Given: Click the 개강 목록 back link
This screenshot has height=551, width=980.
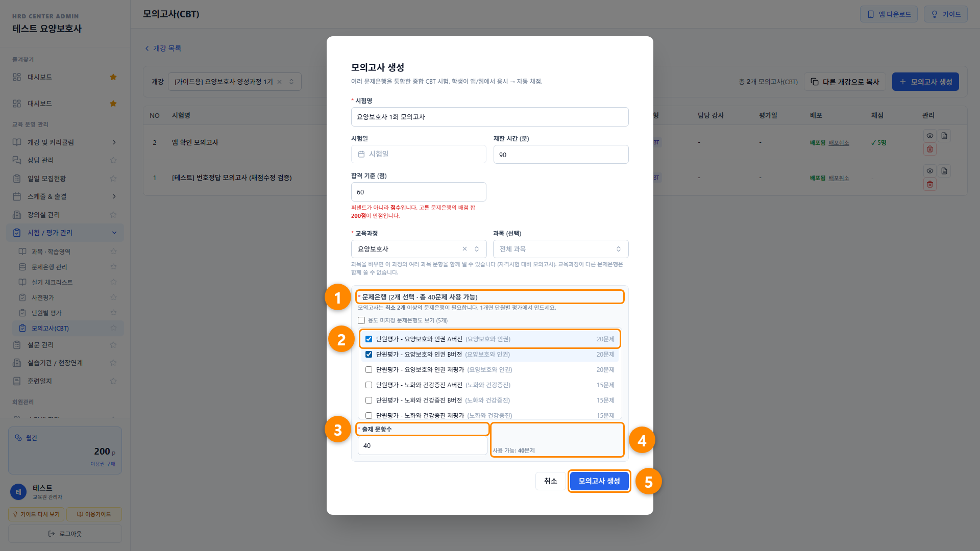Looking at the screenshot, I should click(163, 48).
